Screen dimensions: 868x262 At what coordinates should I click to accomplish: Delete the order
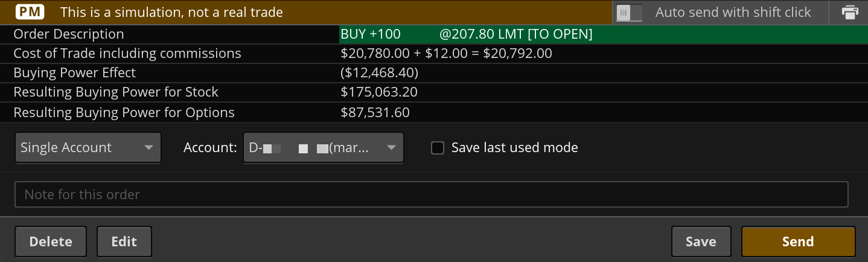(51, 241)
